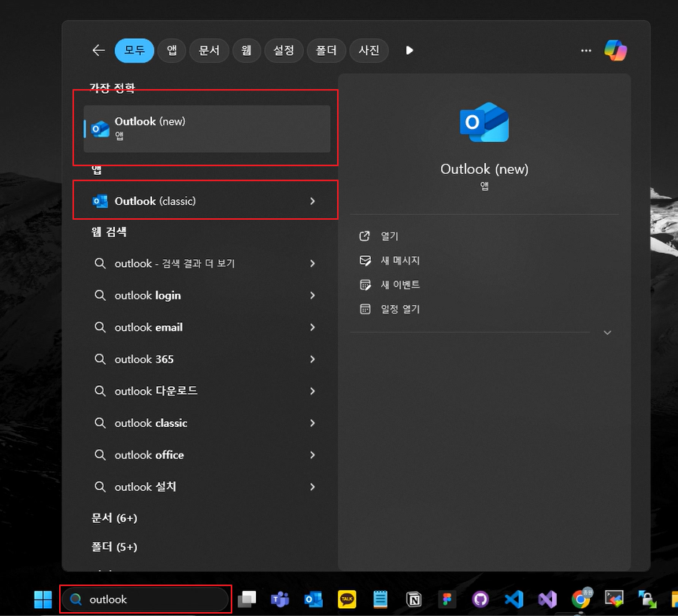Image resolution: width=678 pixels, height=616 pixels.
Task: Open the 문서 (6+) results group
Action: tap(114, 518)
